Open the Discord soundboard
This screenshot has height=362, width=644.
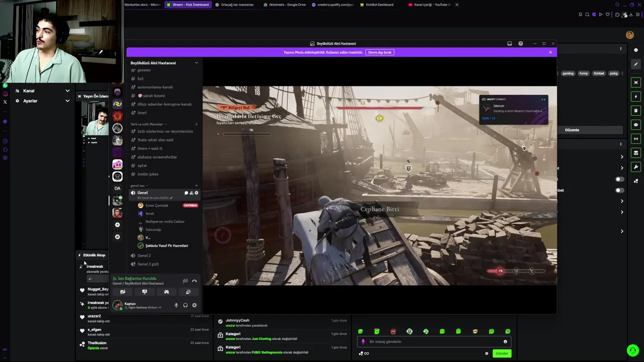[188, 292]
